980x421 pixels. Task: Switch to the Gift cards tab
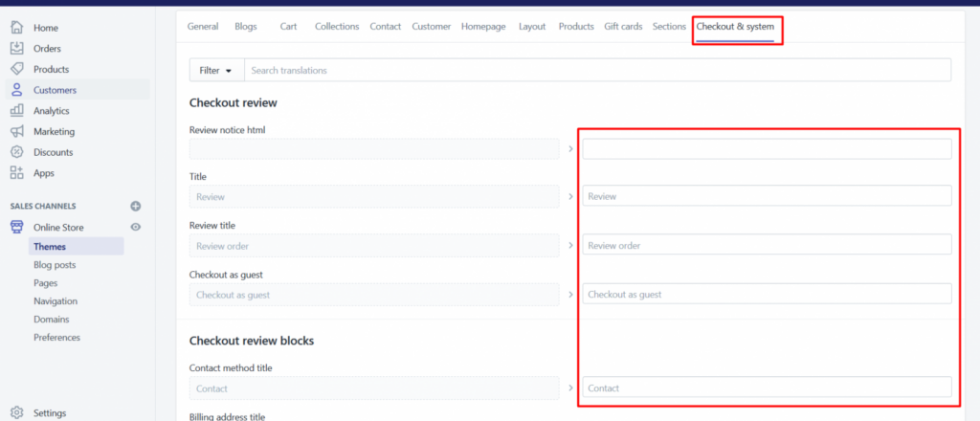(623, 27)
